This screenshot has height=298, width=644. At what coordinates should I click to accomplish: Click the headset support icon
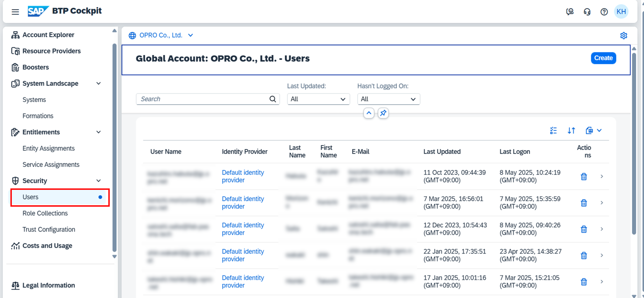click(587, 12)
